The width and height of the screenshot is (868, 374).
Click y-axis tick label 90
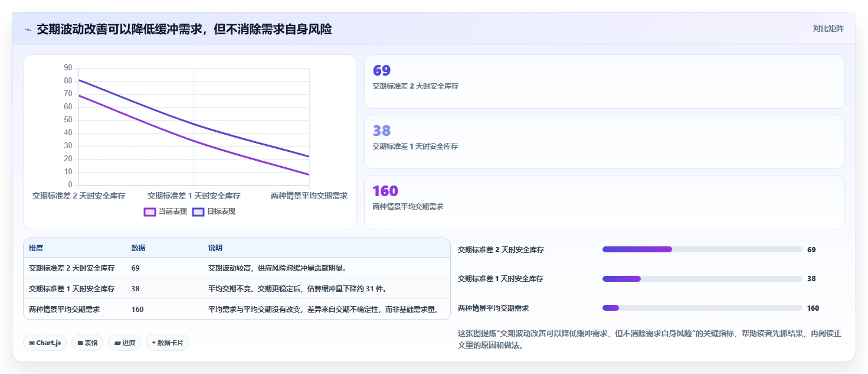[x=68, y=68]
